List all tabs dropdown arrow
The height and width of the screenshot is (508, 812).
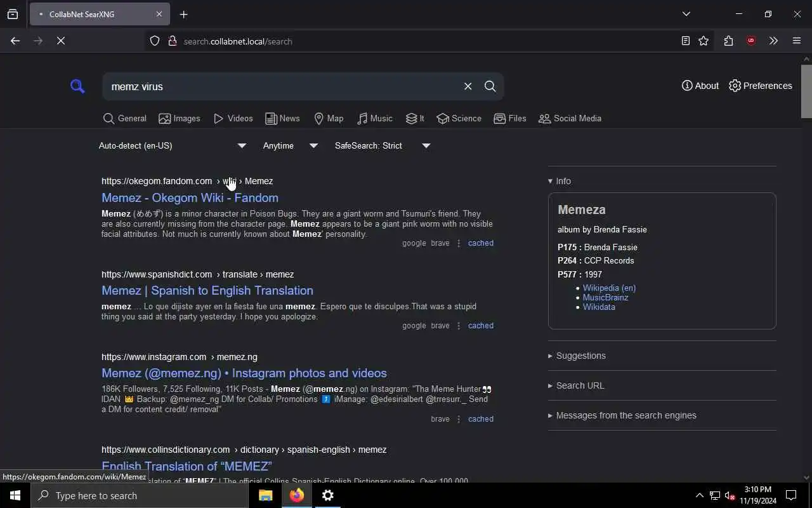pos(686,14)
